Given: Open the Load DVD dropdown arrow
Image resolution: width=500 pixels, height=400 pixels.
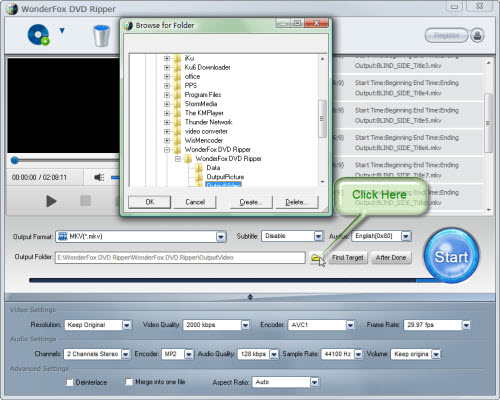Looking at the screenshot, I should pos(62,31).
